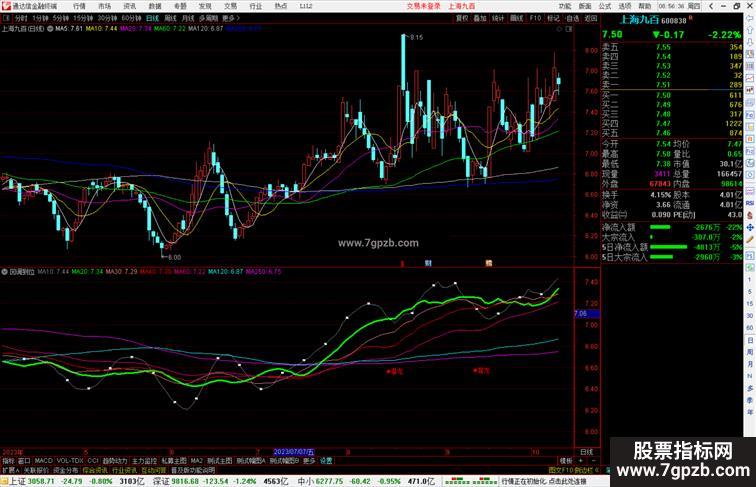Screen dimensions: 756x487
Task: Click the 画线 drawing button
Action: (516, 18)
